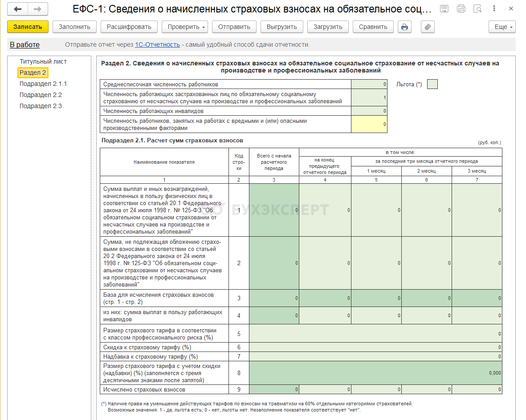Image resolution: width=526 pixels, height=420 pixels.
Task: Click the Льгота indicator box
Action: tap(432, 84)
